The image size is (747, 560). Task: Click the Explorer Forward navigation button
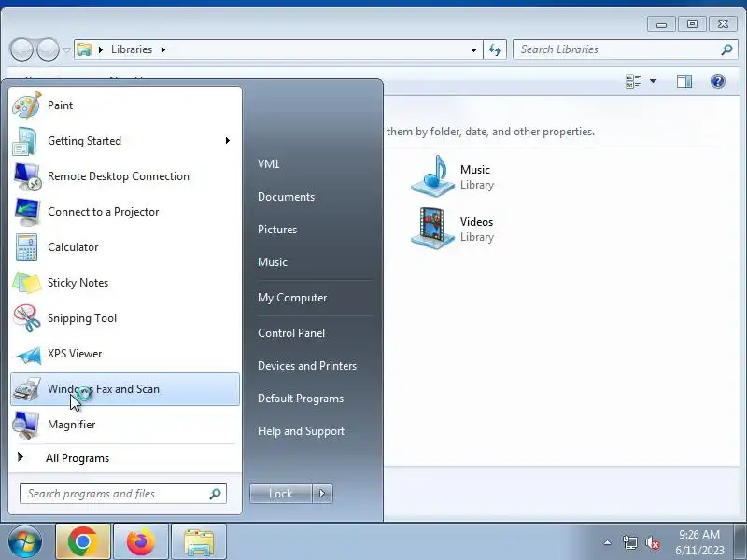click(48, 49)
